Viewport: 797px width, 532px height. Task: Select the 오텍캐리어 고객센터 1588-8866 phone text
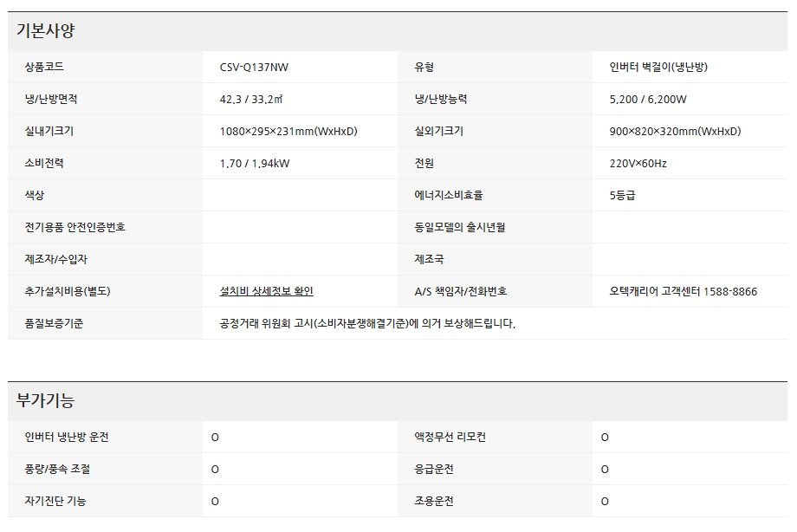[683, 291]
